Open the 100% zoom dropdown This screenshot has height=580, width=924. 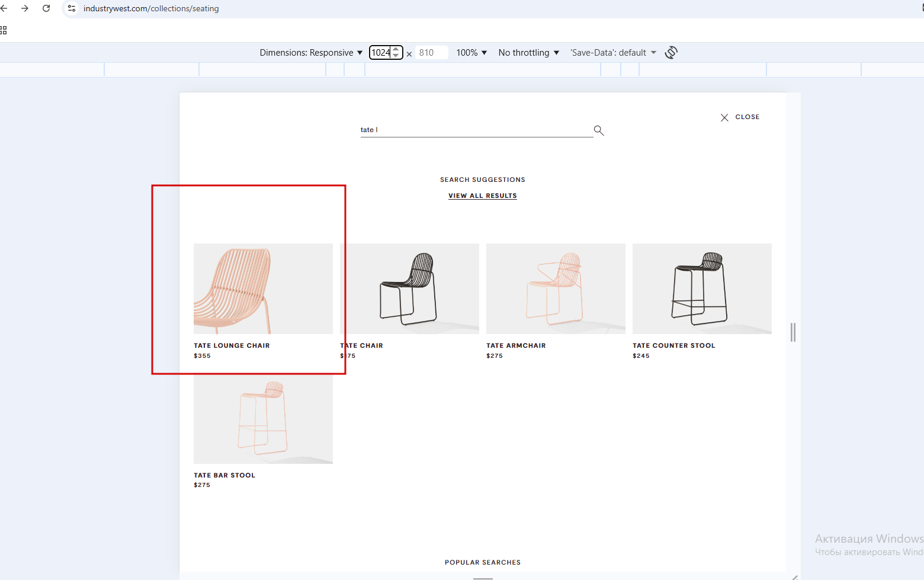click(x=471, y=53)
